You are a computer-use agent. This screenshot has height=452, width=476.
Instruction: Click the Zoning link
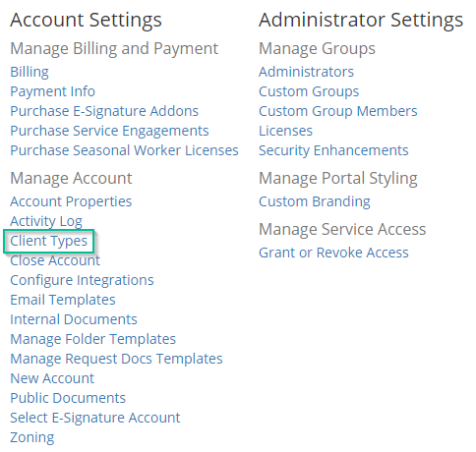tap(32, 437)
